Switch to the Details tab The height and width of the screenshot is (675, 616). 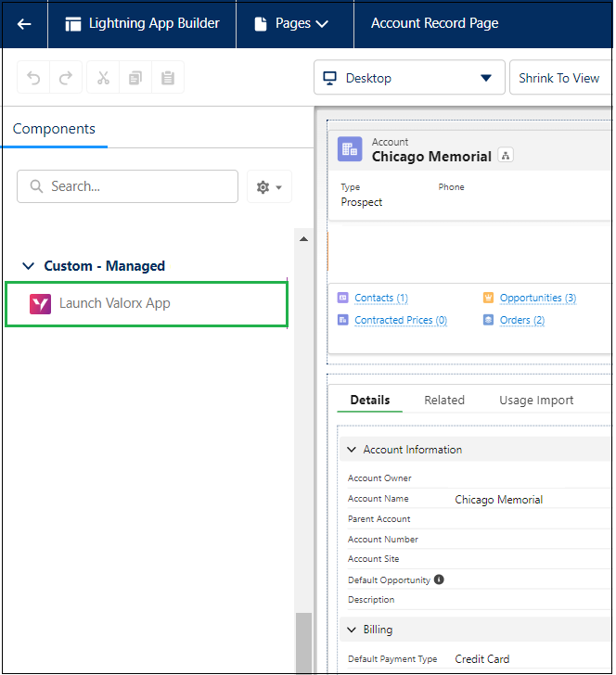369,400
